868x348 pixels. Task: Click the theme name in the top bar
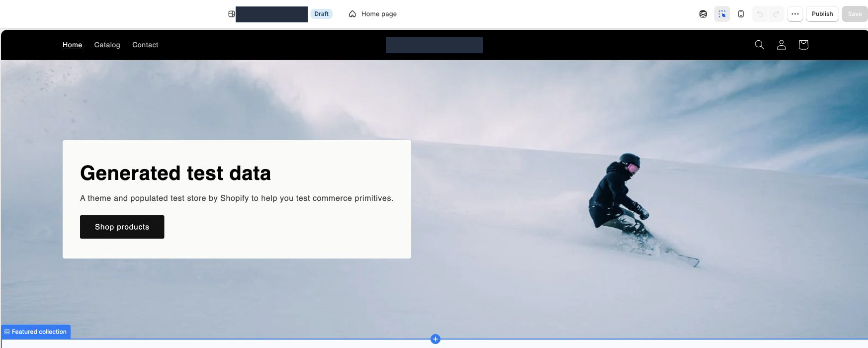click(x=271, y=14)
